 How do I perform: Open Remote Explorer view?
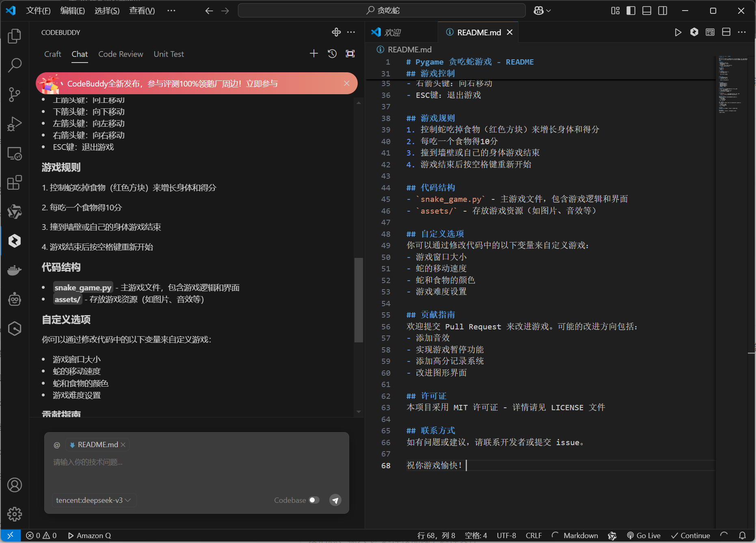pos(15,154)
